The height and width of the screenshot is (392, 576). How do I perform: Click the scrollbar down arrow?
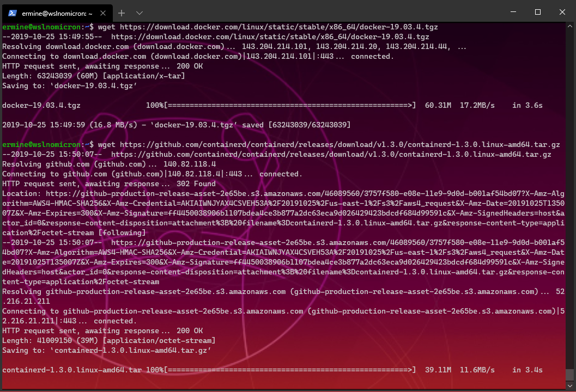pyautogui.click(x=571, y=387)
